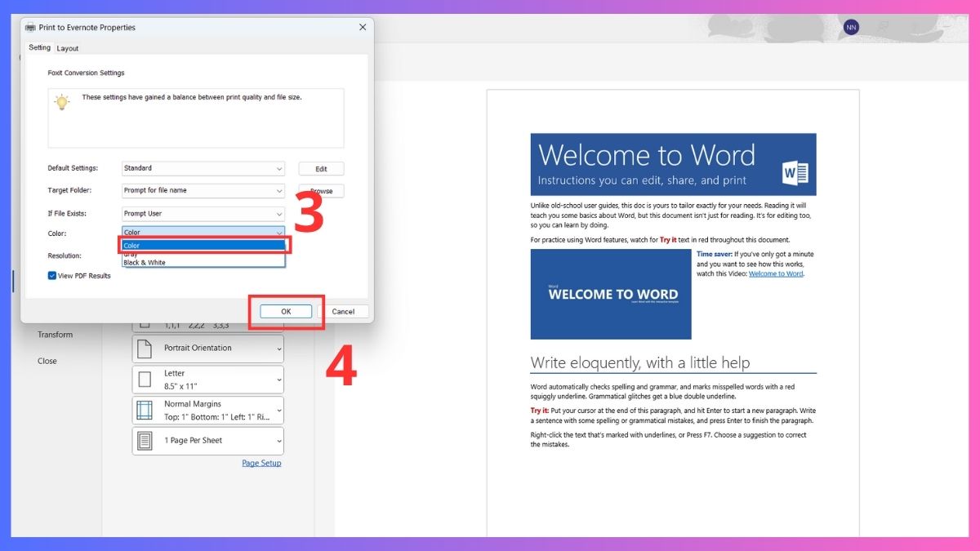Choose the highlighted Color option

203,245
